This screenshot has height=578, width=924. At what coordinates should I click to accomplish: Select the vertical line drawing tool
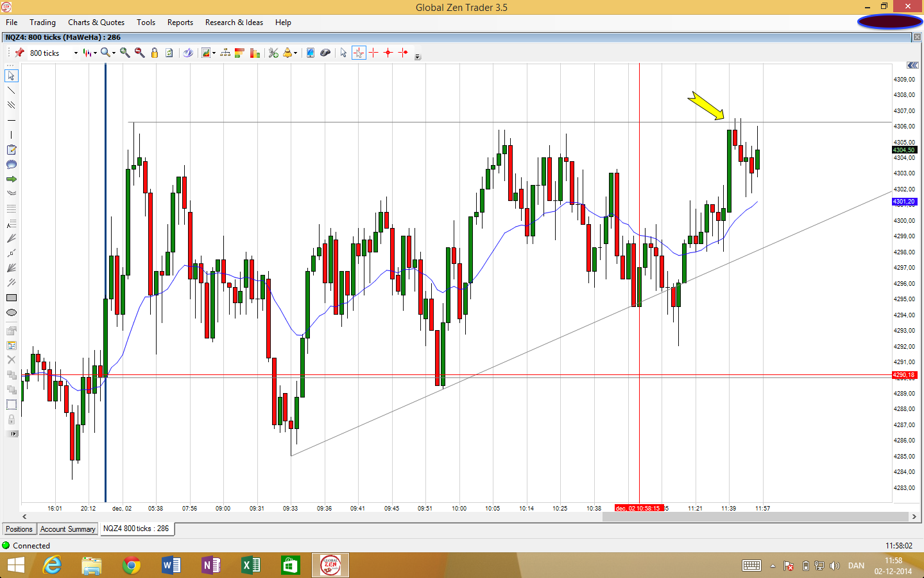12,135
